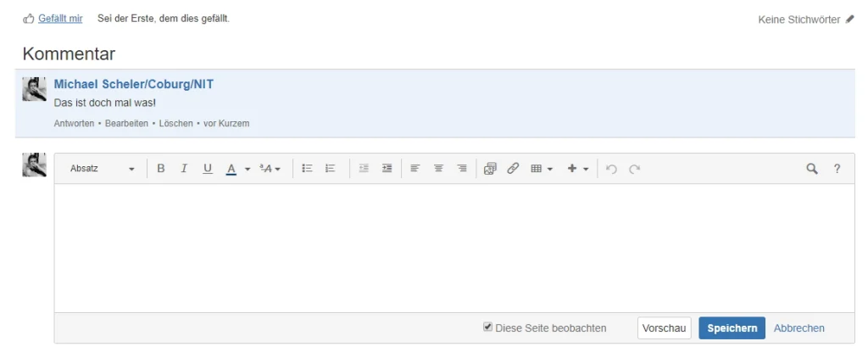Open the more formatting (ªA) dropdown
868x358 pixels.
(x=270, y=169)
